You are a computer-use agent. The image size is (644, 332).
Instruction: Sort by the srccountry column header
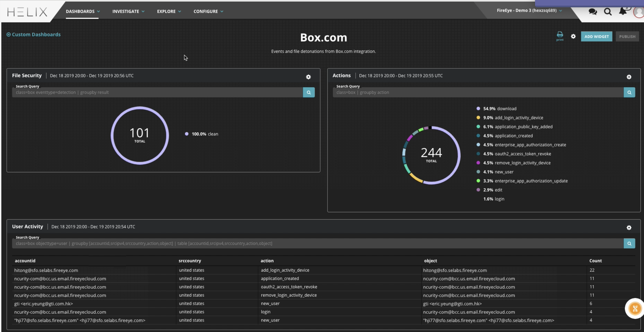(x=190, y=261)
